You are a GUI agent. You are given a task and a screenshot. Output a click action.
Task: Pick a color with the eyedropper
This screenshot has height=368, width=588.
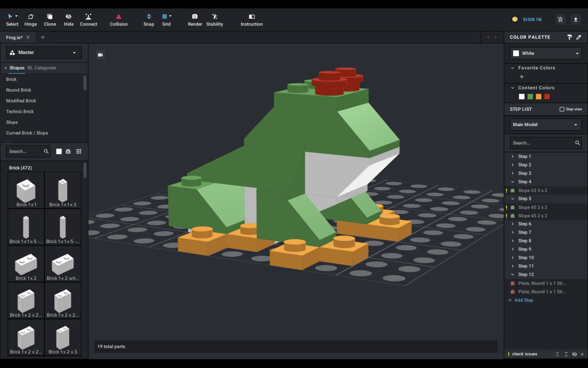click(579, 37)
